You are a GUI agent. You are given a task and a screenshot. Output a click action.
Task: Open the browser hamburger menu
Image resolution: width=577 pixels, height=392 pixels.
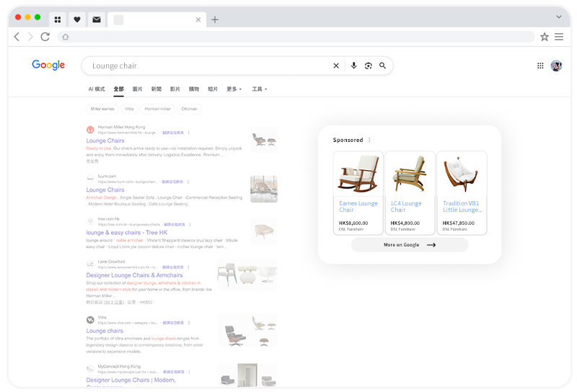click(x=559, y=37)
